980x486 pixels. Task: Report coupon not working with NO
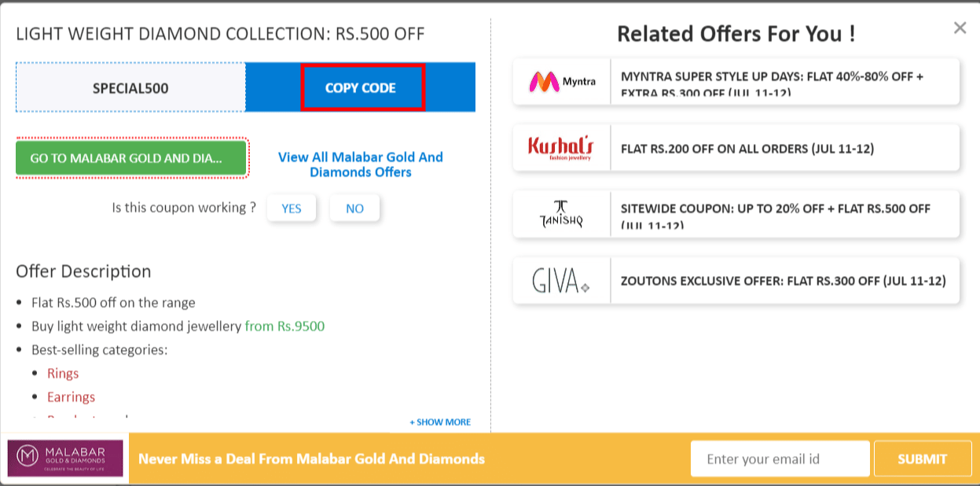click(x=354, y=208)
